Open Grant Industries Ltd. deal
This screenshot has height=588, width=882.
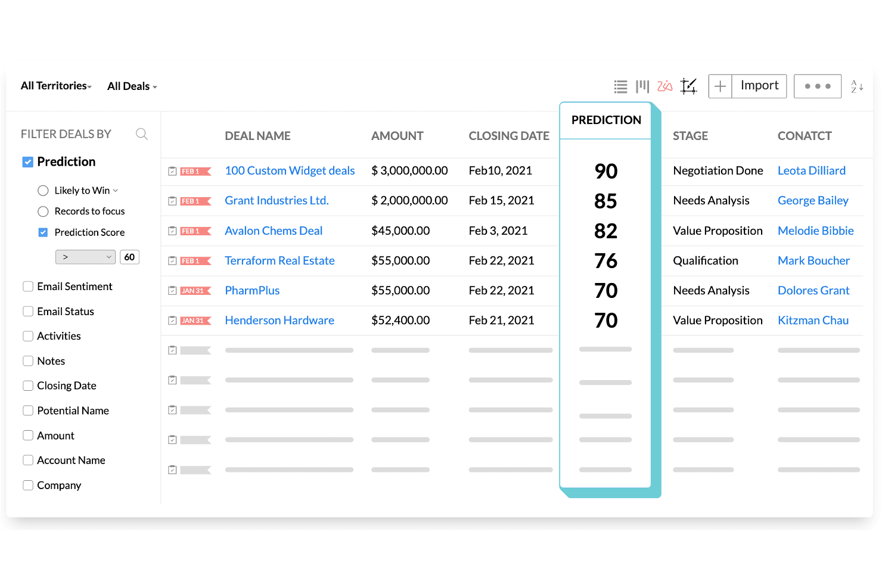tap(277, 201)
